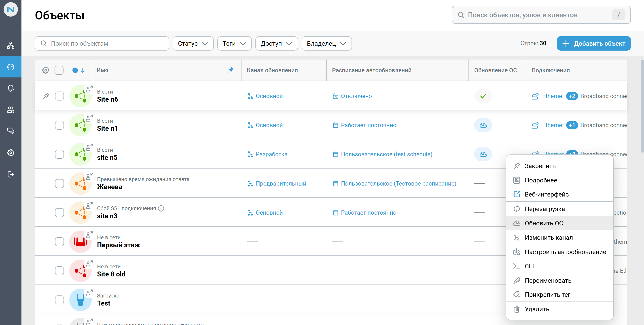
Task: Open CLI from context menu
Action: pyautogui.click(x=559, y=266)
